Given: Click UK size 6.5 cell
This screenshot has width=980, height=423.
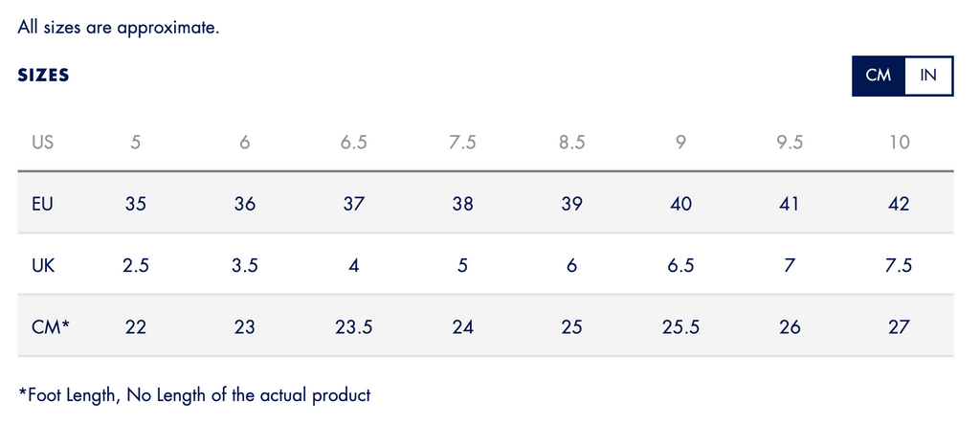Looking at the screenshot, I should coord(680,265).
